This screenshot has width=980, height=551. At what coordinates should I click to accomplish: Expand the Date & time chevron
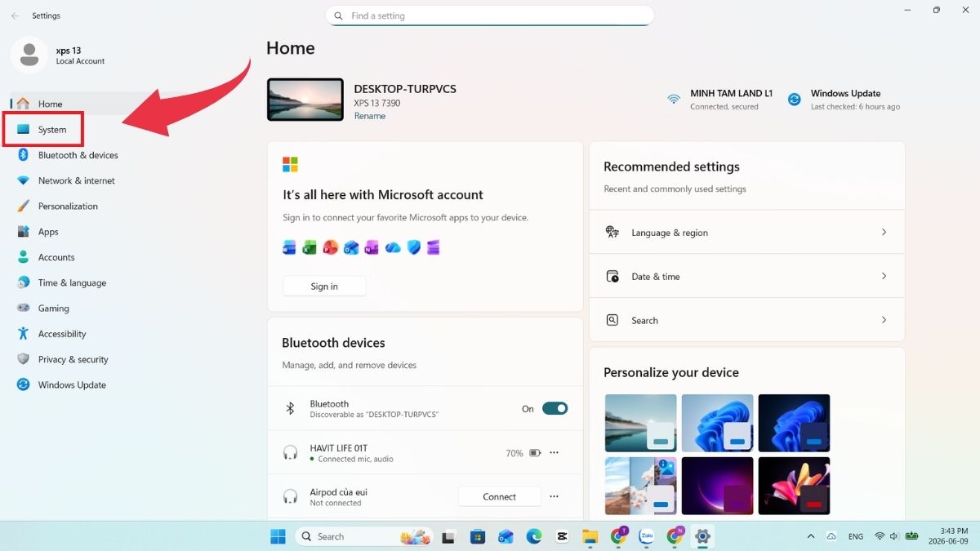[884, 276]
